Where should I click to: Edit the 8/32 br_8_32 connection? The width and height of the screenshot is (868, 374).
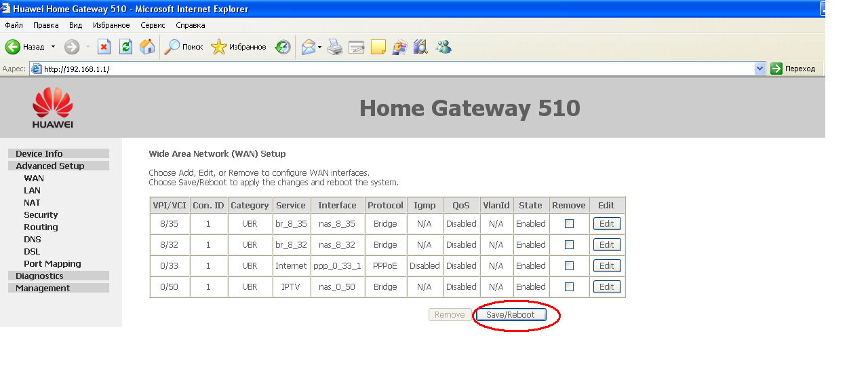(x=607, y=244)
